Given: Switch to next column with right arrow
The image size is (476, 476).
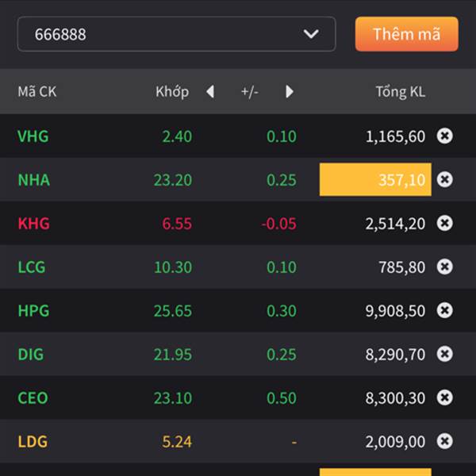Looking at the screenshot, I should click(290, 91).
